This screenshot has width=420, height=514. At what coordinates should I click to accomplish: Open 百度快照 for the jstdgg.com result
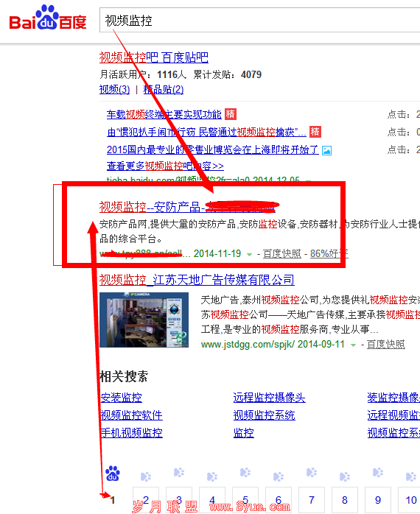[386, 345]
